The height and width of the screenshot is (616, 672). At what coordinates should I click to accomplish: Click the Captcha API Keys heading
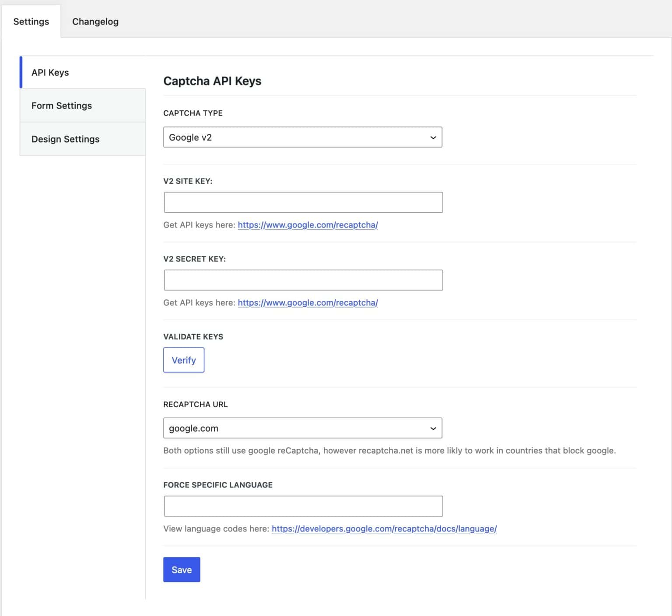(x=212, y=81)
